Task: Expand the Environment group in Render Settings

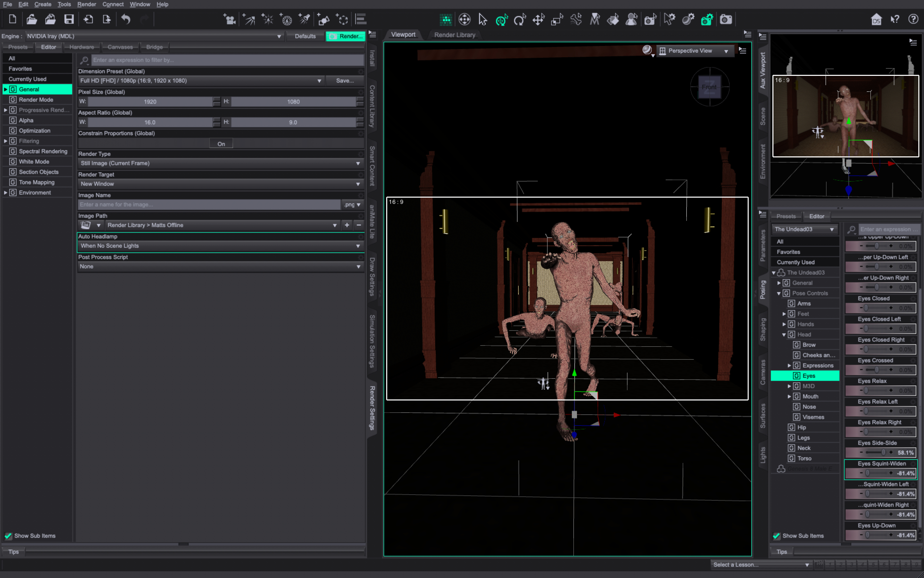Action: (5, 193)
